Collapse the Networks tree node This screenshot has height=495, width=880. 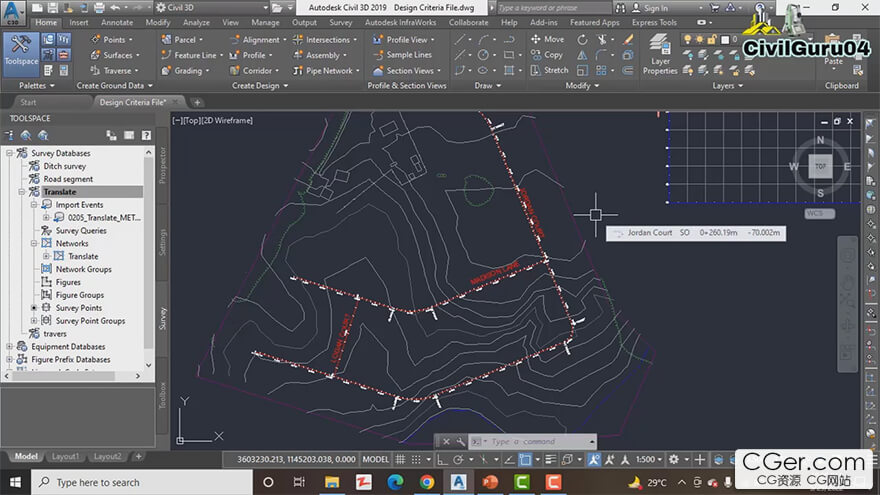pos(33,243)
